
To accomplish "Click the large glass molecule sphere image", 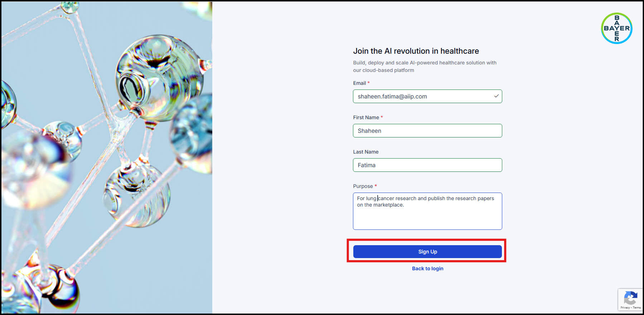I will [159, 78].
